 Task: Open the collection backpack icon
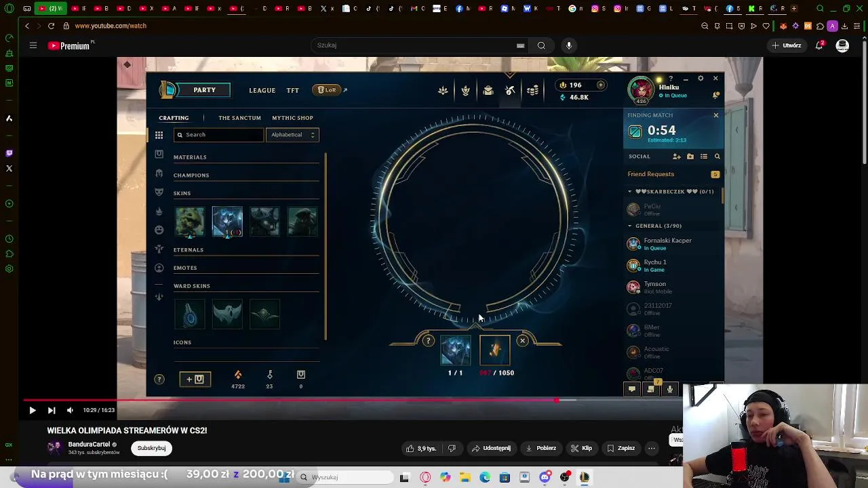tap(488, 90)
